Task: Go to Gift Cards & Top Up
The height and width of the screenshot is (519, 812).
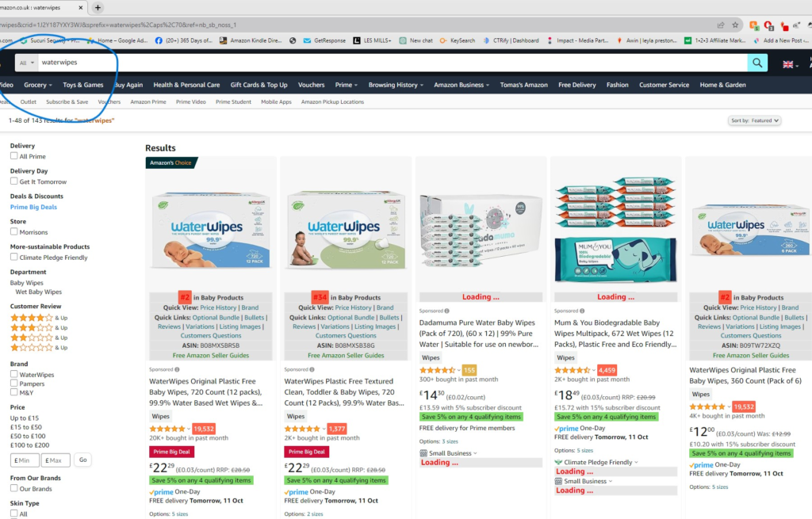Action: 259,85
